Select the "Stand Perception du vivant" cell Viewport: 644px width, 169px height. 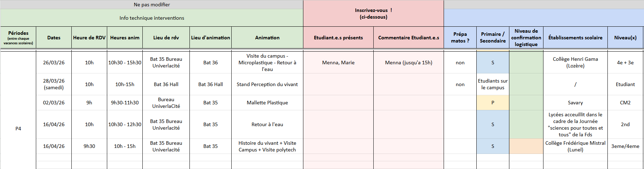(267, 84)
